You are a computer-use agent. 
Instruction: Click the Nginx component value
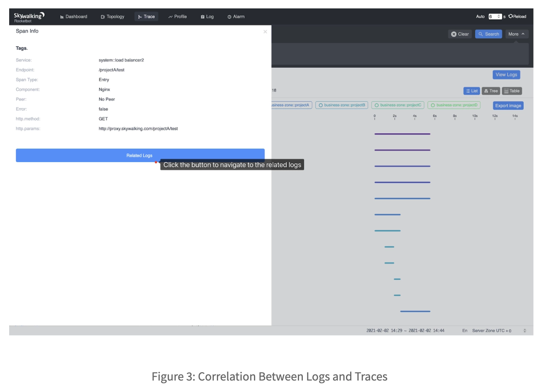104,89
